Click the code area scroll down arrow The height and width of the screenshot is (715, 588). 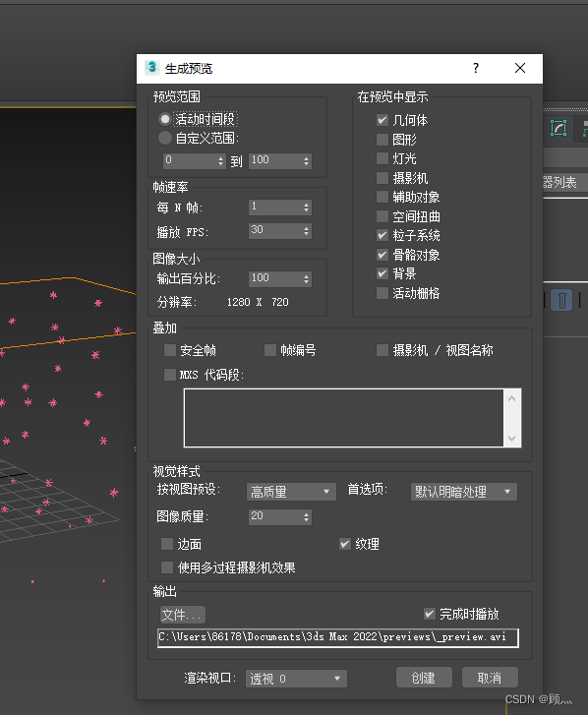pos(512,438)
